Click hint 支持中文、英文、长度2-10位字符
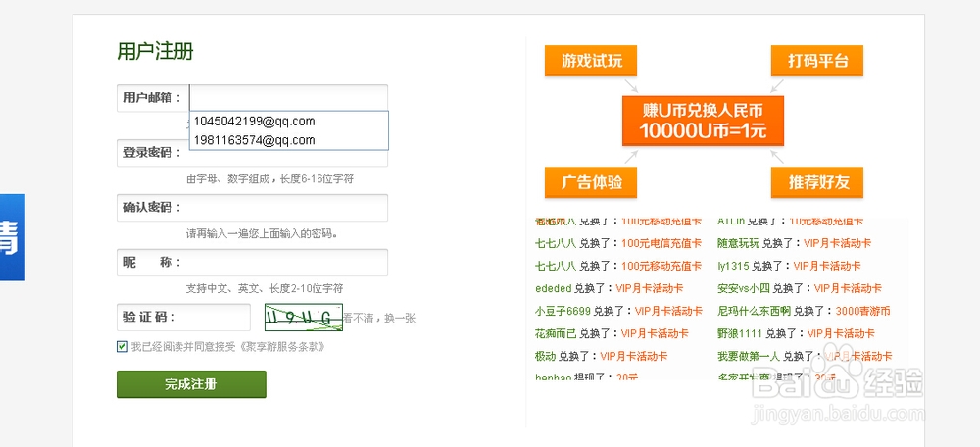 265,289
